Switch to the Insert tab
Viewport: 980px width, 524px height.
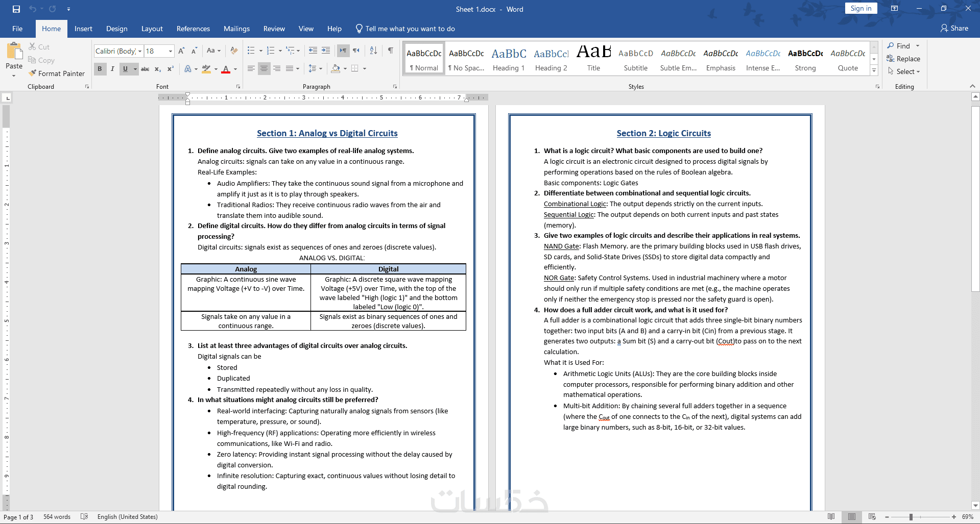[83, 29]
